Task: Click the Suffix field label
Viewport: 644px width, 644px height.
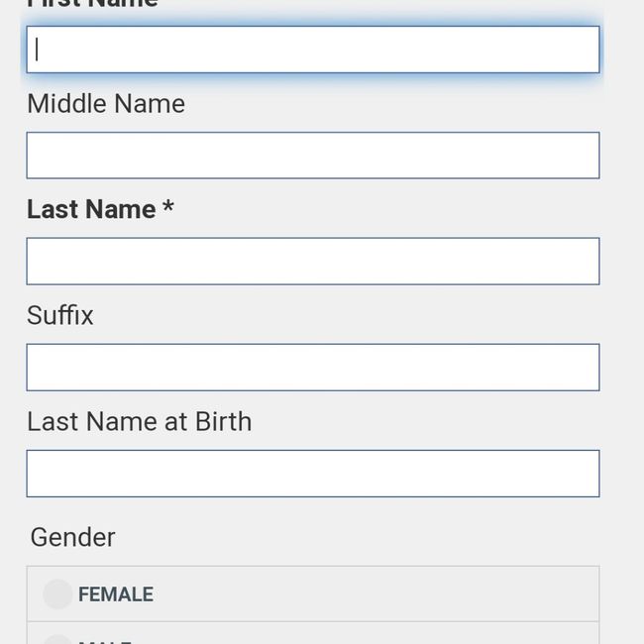Action: pos(60,315)
